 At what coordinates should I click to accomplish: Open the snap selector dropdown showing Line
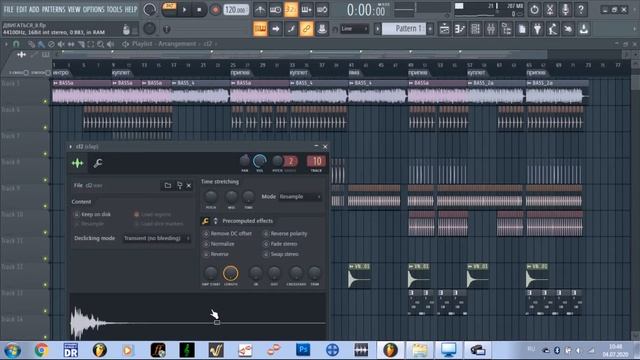tap(354, 29)
